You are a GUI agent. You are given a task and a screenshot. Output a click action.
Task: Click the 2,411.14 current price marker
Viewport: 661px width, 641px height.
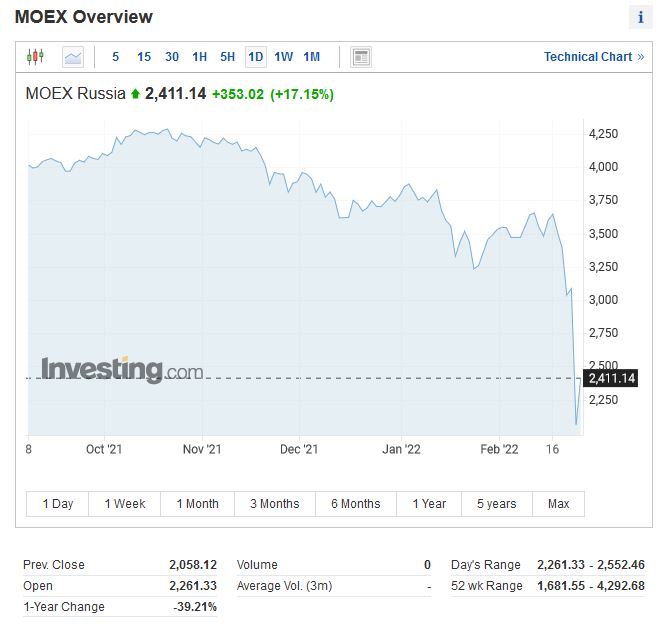point(612,378)
